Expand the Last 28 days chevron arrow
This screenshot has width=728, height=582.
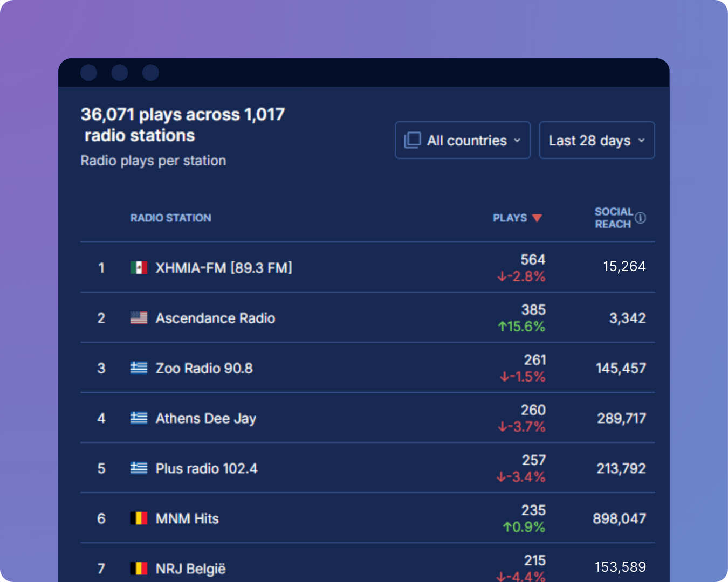point(641,141)
